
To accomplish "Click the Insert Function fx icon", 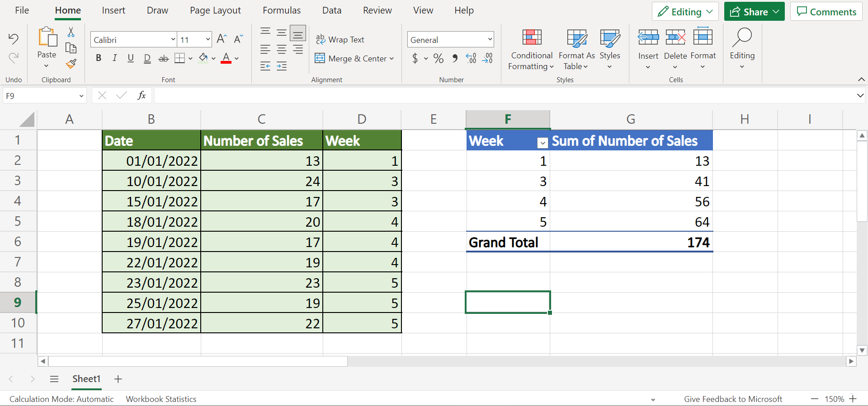I will [x=142, y=95].
